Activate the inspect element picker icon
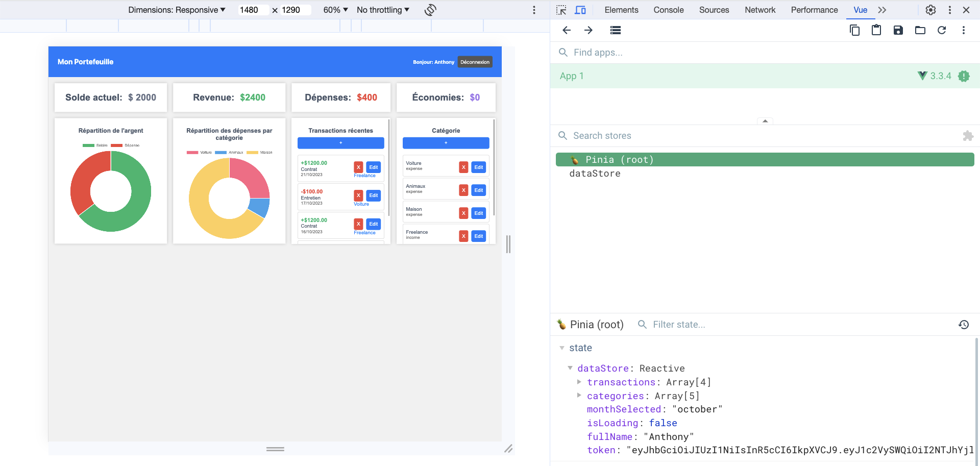980x466 pixels. (x=561, y=10)
